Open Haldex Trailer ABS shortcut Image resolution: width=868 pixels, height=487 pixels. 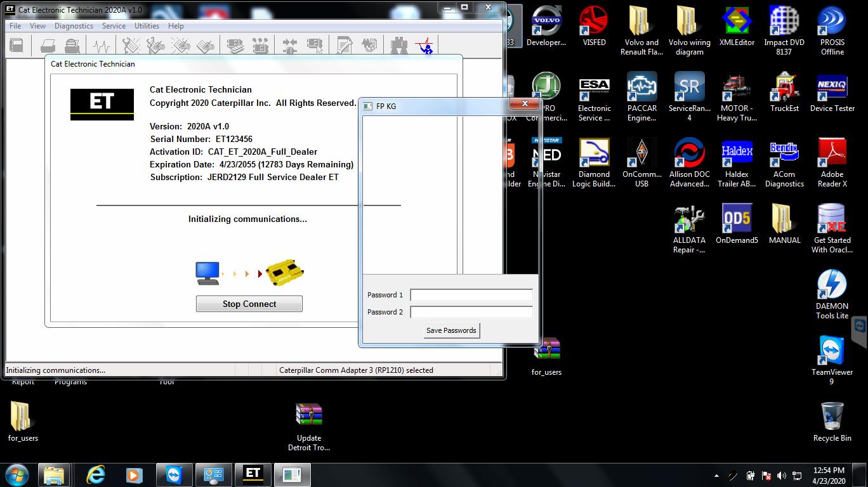737,162
